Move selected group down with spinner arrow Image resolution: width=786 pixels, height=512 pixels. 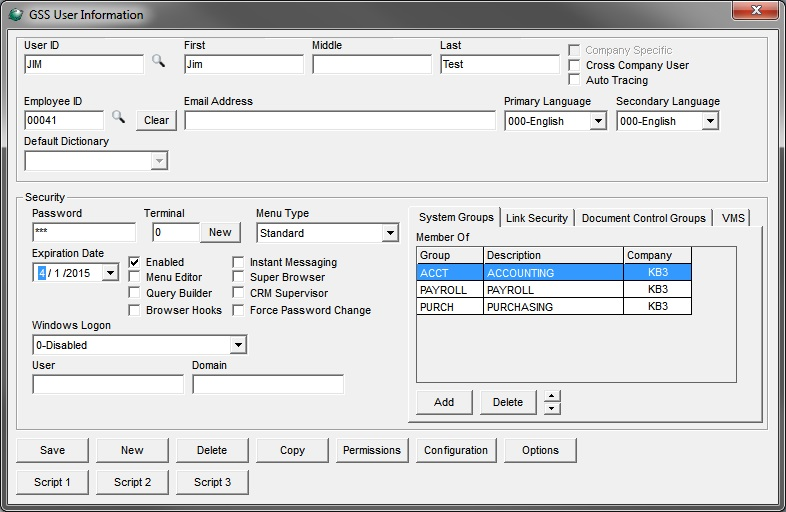click(x=551, y=408)
